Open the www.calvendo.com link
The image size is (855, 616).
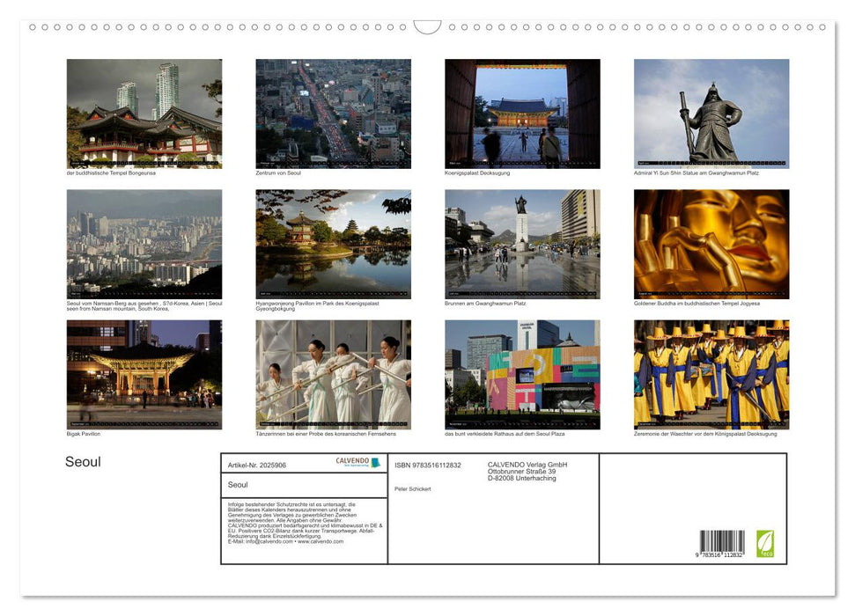319,542
